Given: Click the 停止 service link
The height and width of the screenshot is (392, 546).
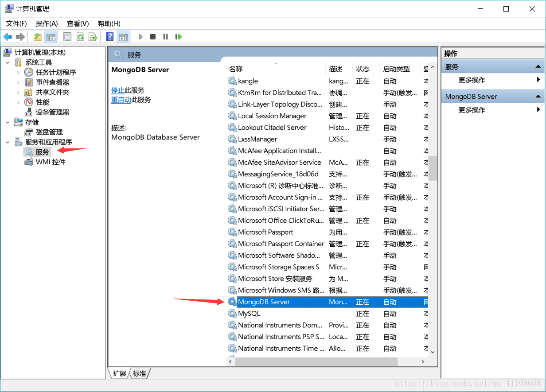Looking at the screenshot, I should coord(118,90).
